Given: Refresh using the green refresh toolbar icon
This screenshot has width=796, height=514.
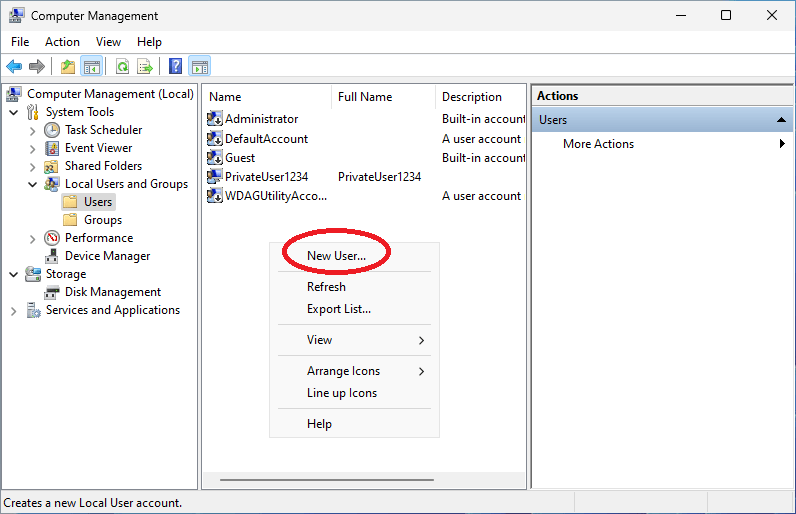Looking at the screenshot, I should click(122, 66).
